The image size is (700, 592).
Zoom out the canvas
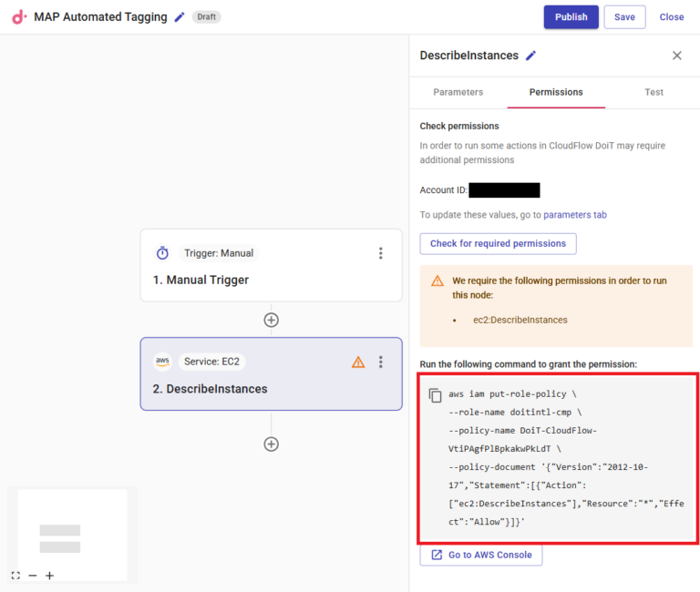point(33,576)
